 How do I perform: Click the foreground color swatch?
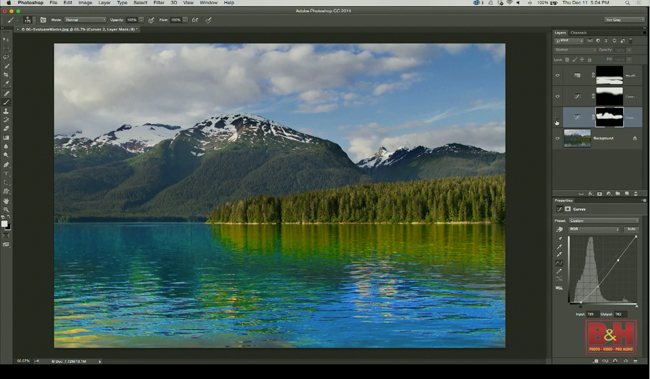[4, 224]
